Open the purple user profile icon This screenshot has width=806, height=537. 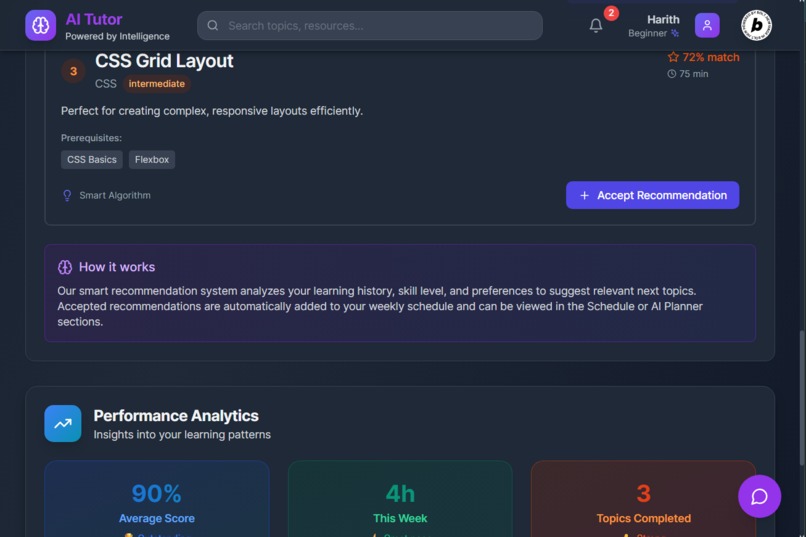(707, 25)
